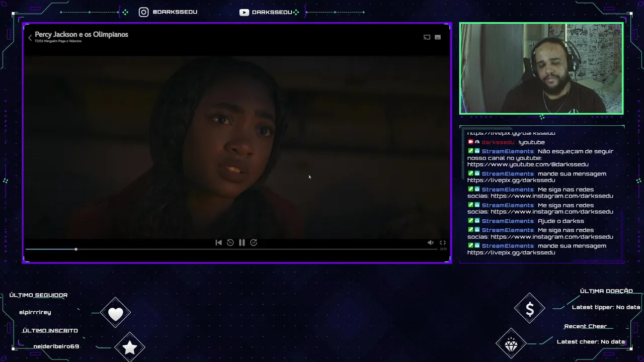The image size is (644, 362).
Task: Open cast to device icon
Action: 427,37
